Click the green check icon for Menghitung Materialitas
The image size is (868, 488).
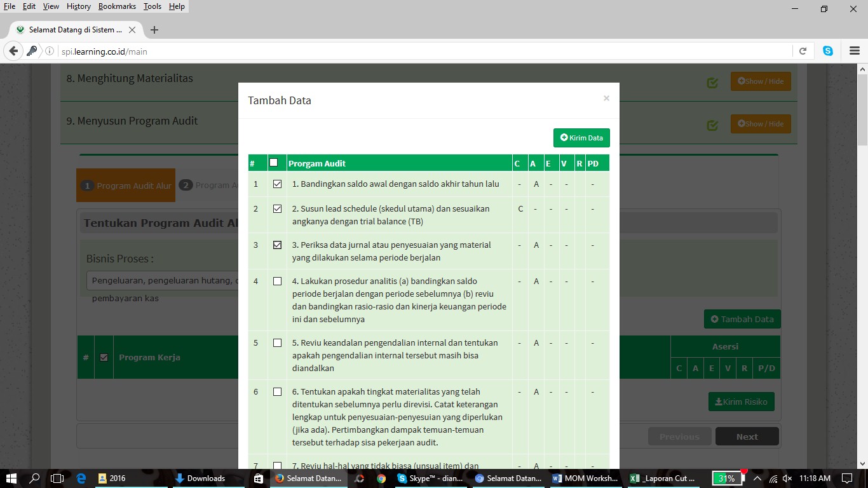point(712,83)
